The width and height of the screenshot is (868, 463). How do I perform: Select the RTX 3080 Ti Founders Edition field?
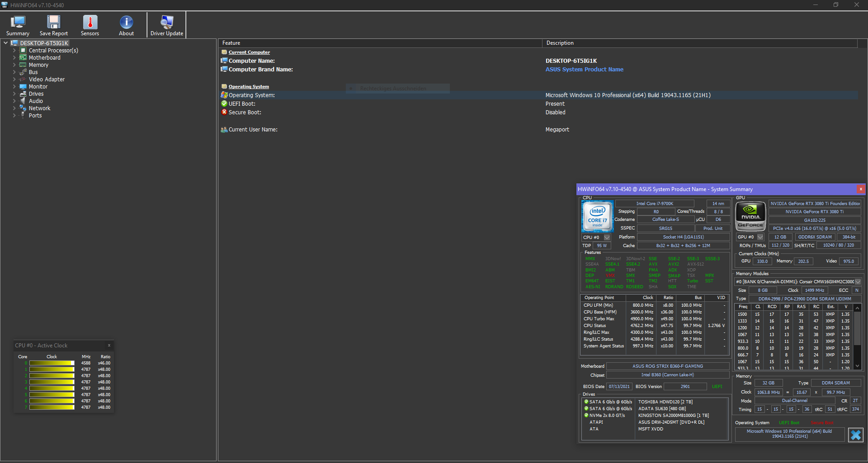[815, 204]
